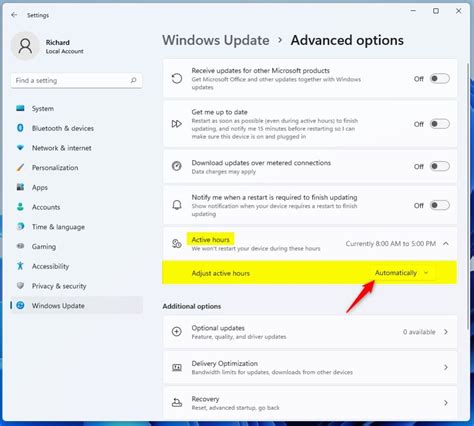Viewport: 474px width, 426px height.
Task: Open the Recovery row
Action: [x=310, y=403]
